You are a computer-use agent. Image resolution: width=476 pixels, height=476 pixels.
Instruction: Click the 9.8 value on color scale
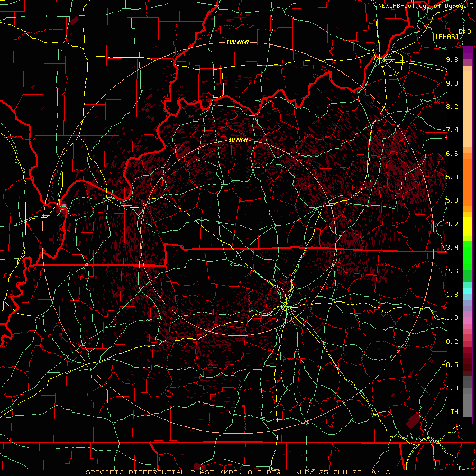(x=452, y=59)
